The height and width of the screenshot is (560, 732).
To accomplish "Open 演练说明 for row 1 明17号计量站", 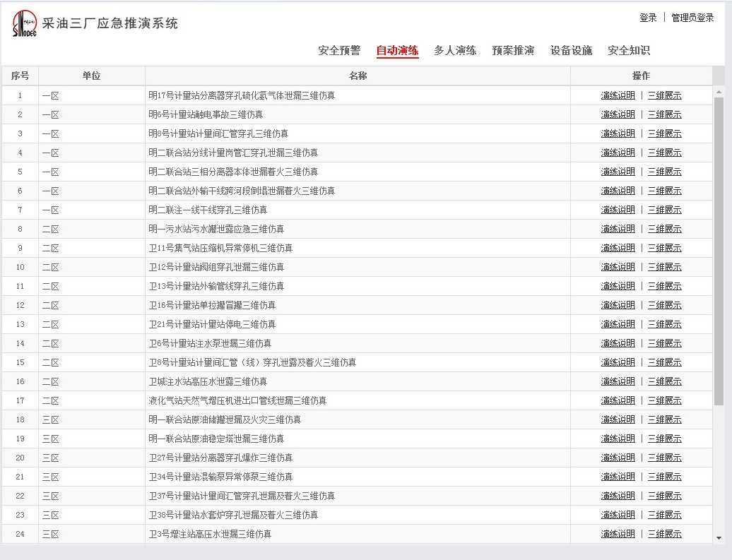I will point(618,95).
